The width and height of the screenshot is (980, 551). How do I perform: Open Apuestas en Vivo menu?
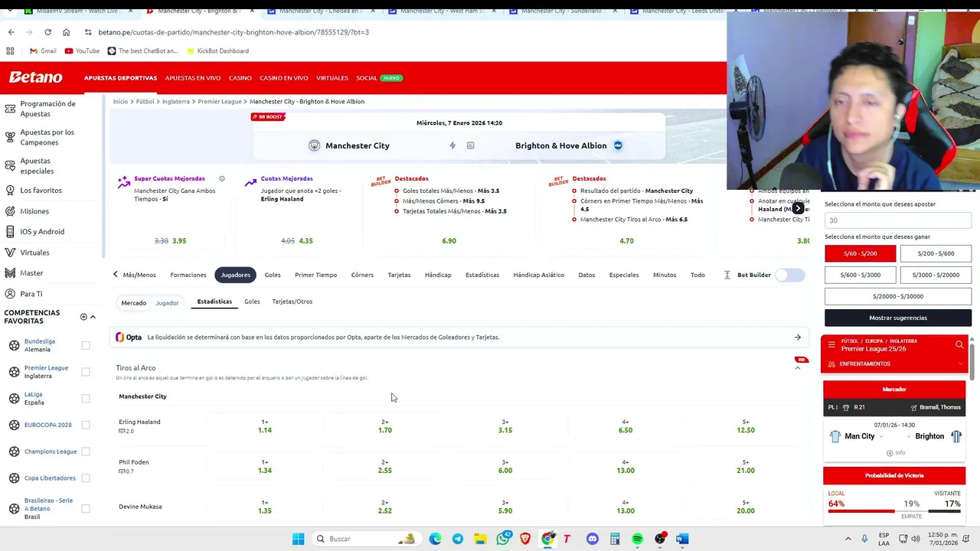click(x=193, y=78)
